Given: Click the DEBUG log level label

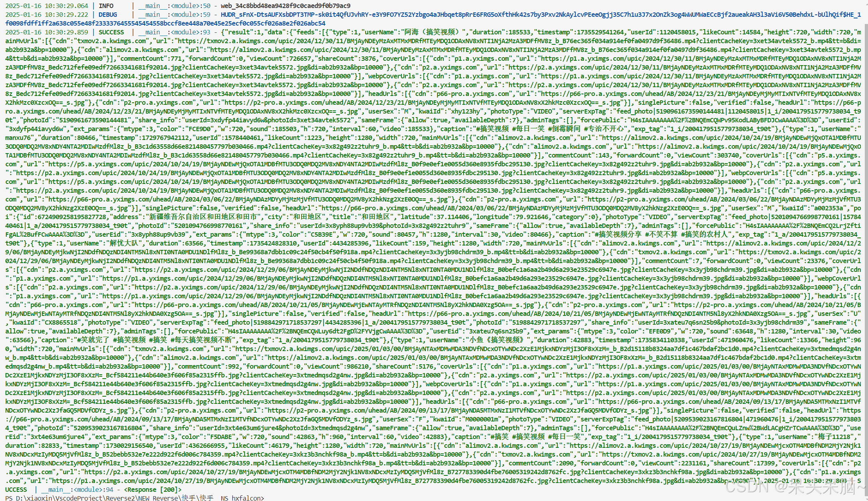Looking at the screenshot, I should point(108,15).
